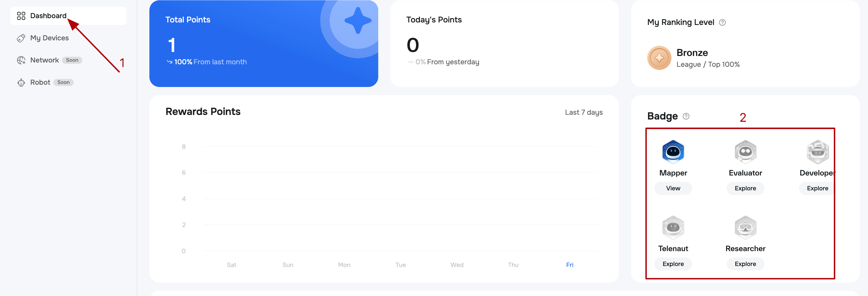This screenshot has width=868, height=296.
Task: Click the Network globe icon
Action: 21,60
